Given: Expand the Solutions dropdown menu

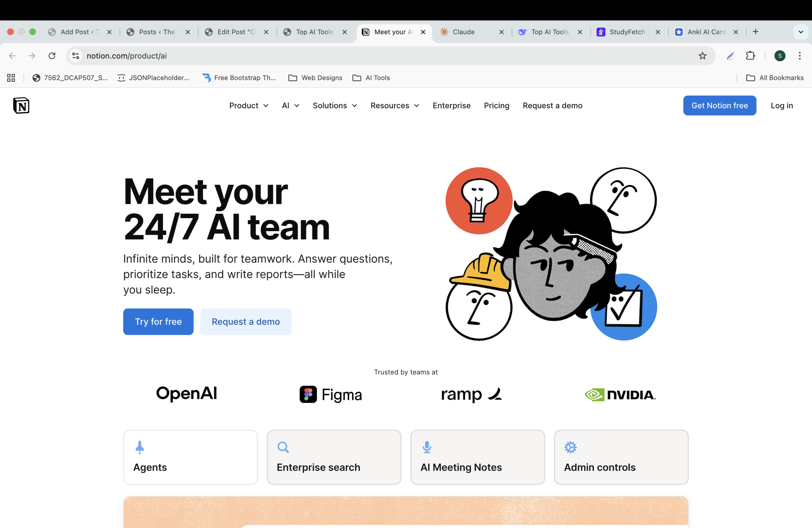Looking at the screenshot, I should coord(335,105).
